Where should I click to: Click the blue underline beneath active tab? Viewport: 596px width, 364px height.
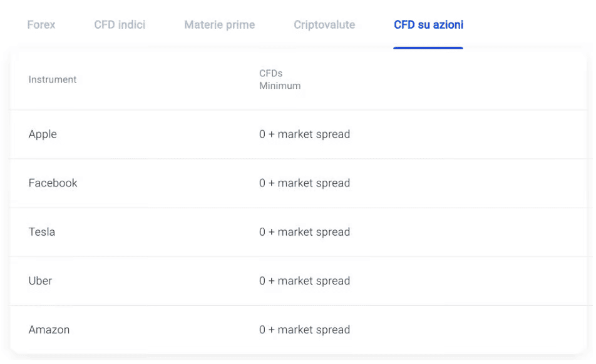pyautogui.click(x=428, y=48)
